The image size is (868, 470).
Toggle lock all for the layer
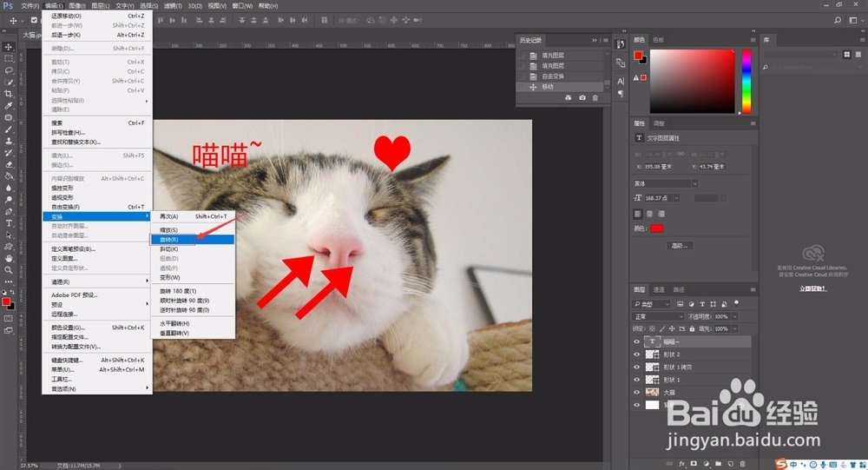tap(692, 328)
